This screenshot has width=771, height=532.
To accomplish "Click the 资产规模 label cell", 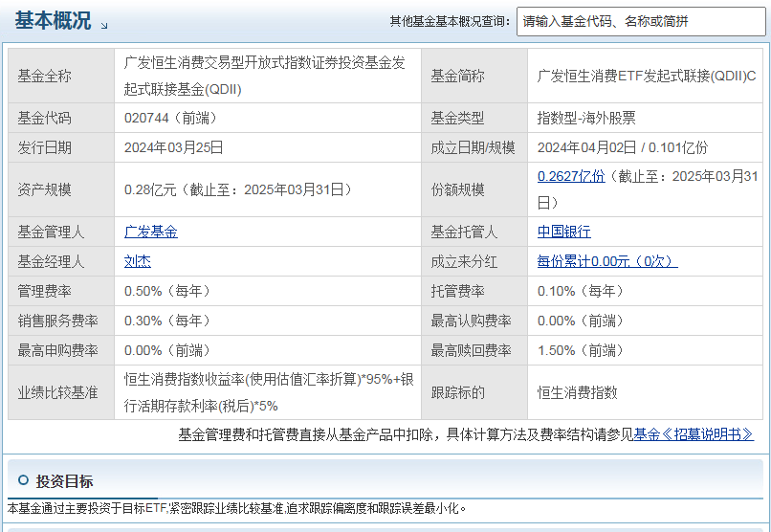I will coord(61,189).
